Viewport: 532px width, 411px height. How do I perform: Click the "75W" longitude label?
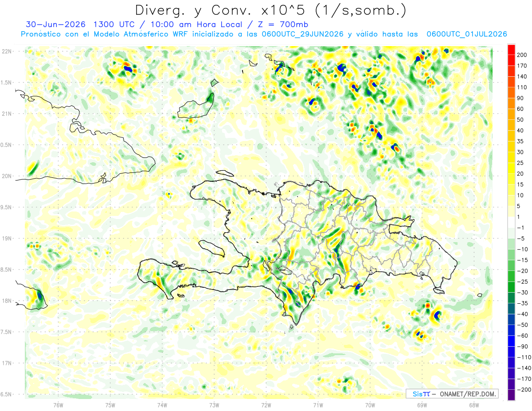(110, 405)
